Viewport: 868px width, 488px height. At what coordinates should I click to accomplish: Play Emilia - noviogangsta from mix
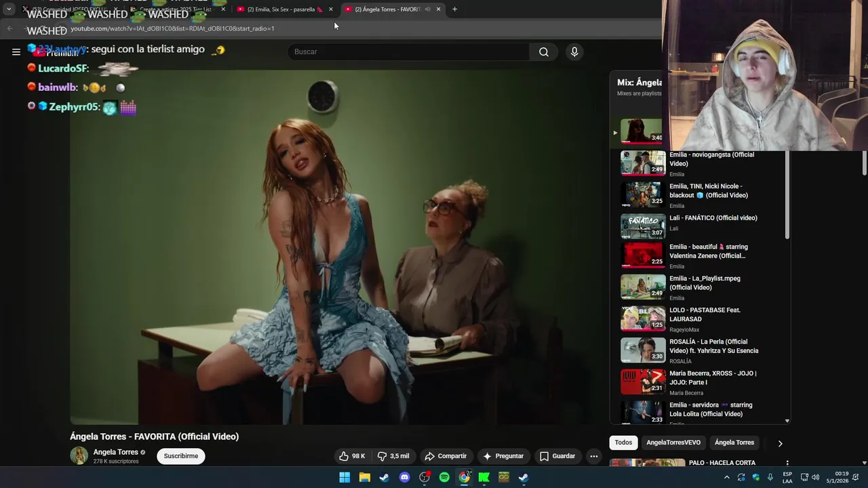(x=698, y=163)
